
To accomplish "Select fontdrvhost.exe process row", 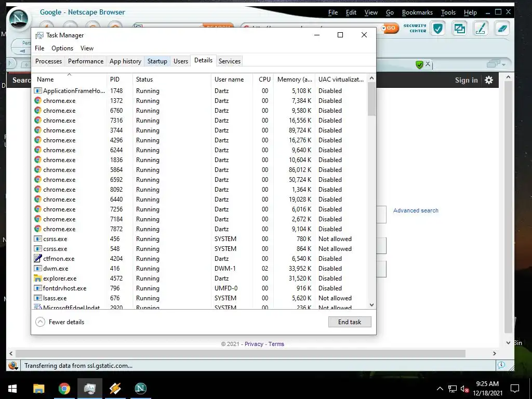I will 200,288.
